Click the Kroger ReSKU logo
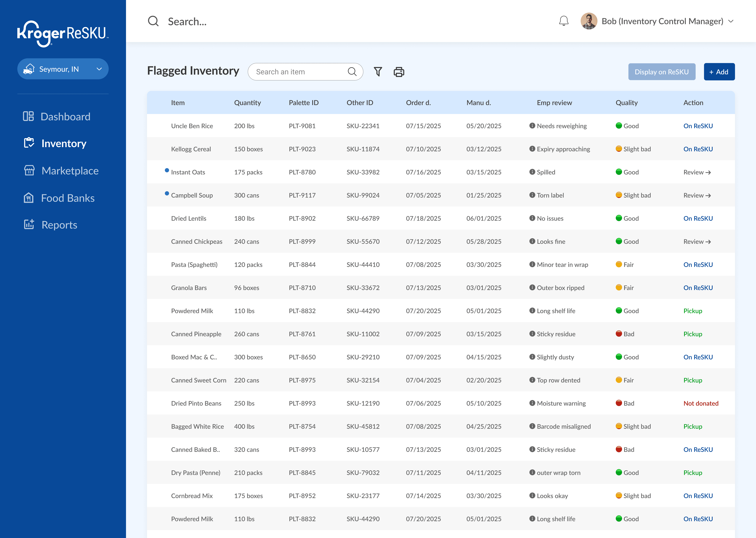Viewport: 756px width, 538px height. tap(63, 34)
